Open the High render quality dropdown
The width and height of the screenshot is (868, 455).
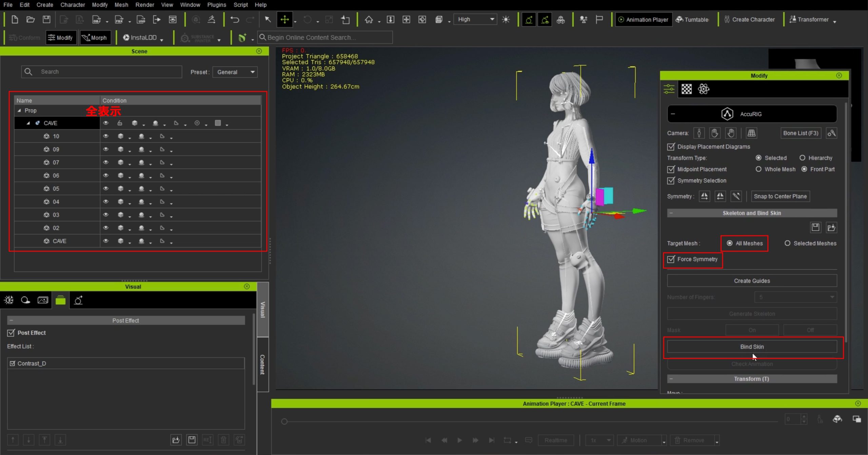pyautogui.click(x=475, y=19)
